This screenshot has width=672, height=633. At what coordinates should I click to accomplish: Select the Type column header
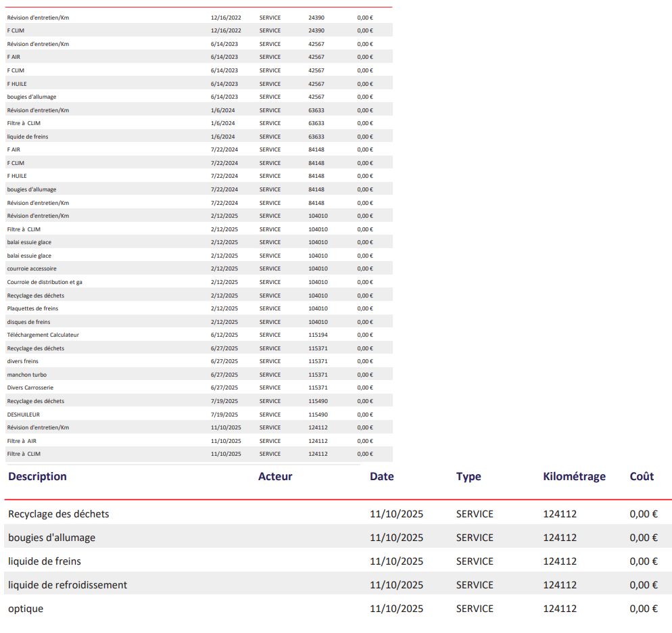coord(469,477)
